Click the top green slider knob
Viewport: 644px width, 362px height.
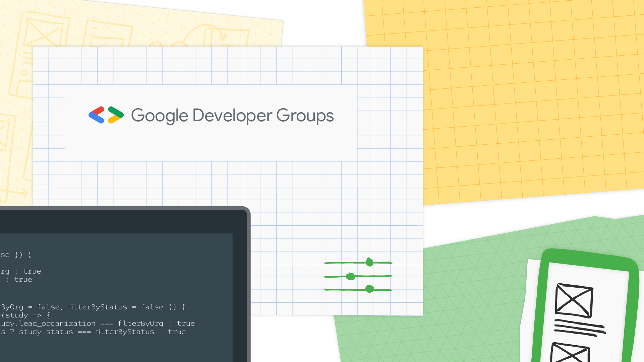[369, 262]
